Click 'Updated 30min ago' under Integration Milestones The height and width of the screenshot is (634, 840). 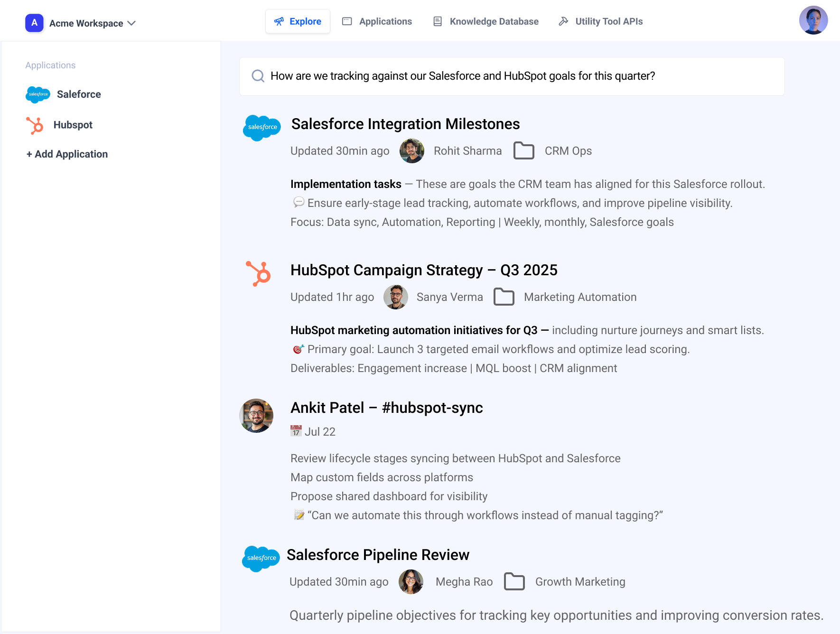pyautogui.click(x=340, y=151)
